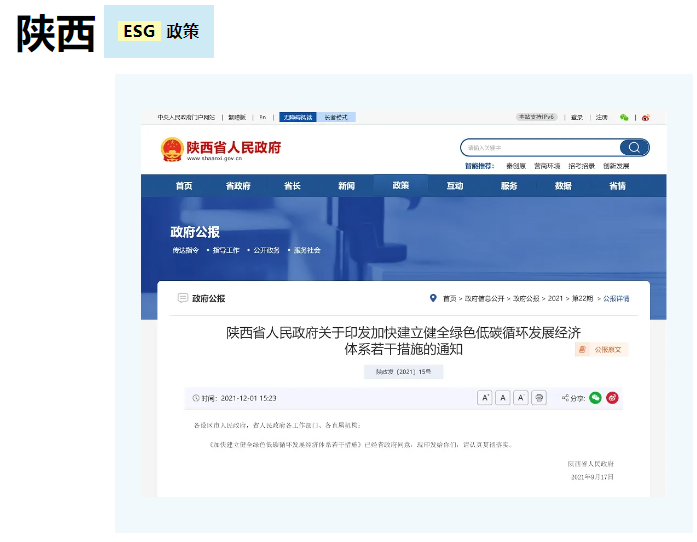Click the location pin icon in breadcrumb
697x542 pixels.
(x=433, y=298)
